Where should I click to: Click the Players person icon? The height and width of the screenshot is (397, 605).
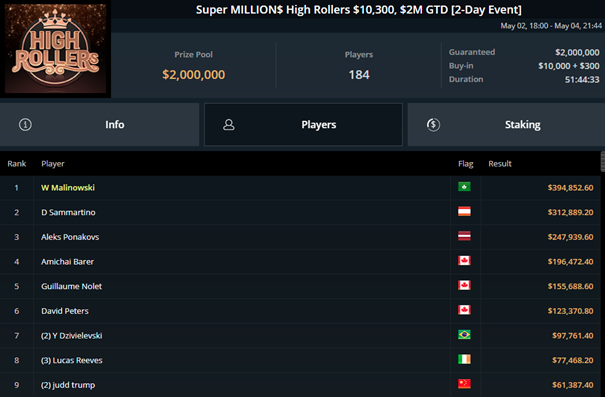tap(229, 125)
